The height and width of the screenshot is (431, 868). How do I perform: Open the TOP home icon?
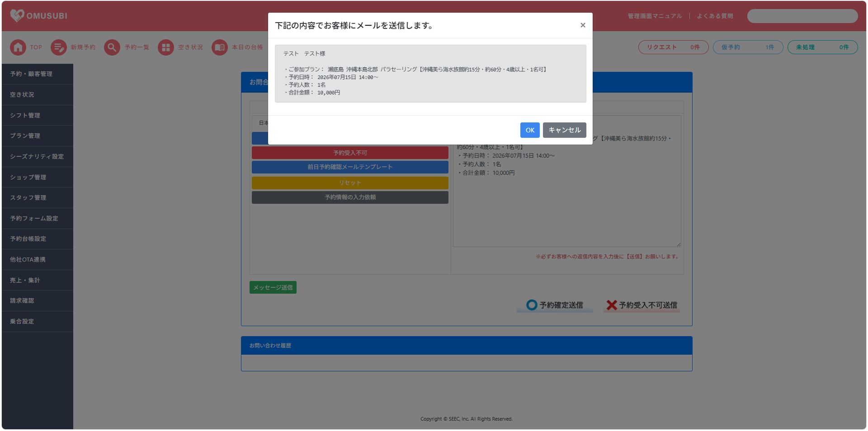coord(18,47)
